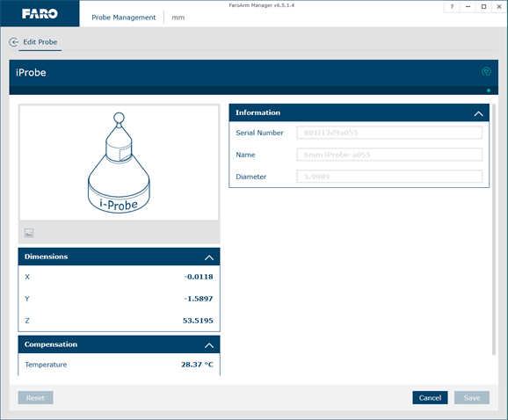Viewport: 508px width, 420px height.
Task: Select the X value -0.0118
Action: (199, 277)
